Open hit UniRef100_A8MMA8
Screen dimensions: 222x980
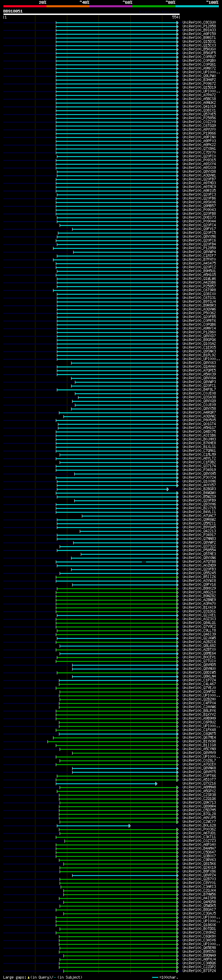click(x=199, y=787)
